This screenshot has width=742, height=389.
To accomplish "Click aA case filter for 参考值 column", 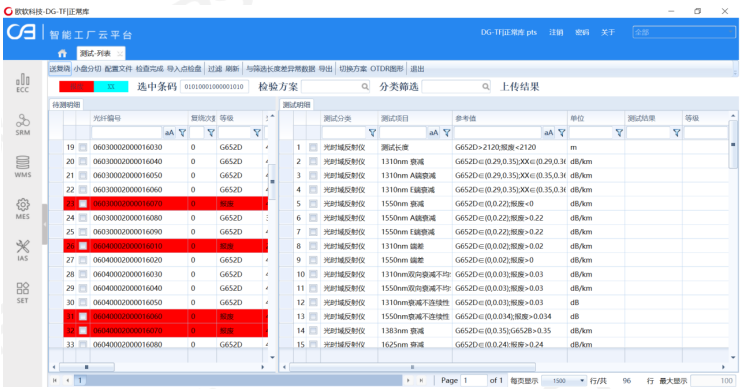I will (548, 133).
